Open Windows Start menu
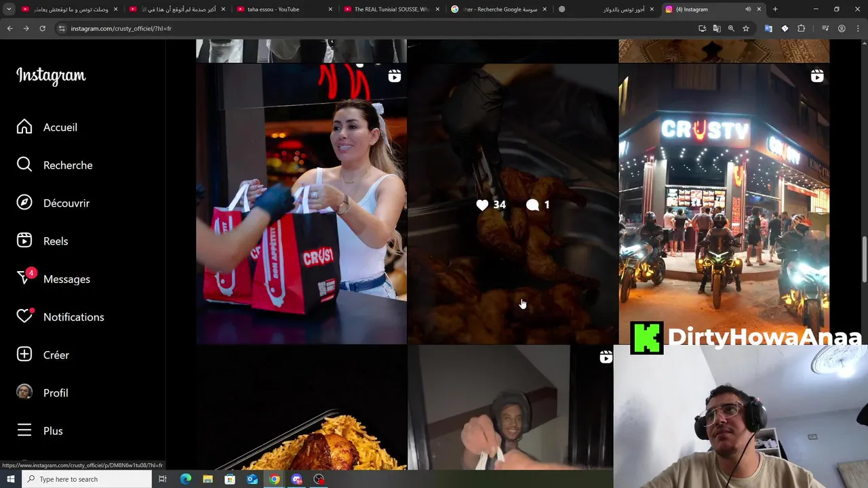This screenshot has width=868, height=488. coord(10,479)
